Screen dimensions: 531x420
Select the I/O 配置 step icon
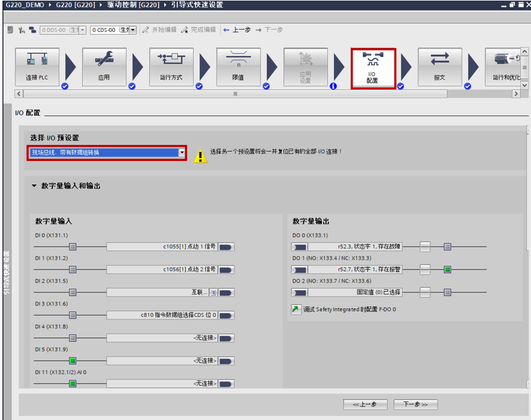[x=372, y=68]
